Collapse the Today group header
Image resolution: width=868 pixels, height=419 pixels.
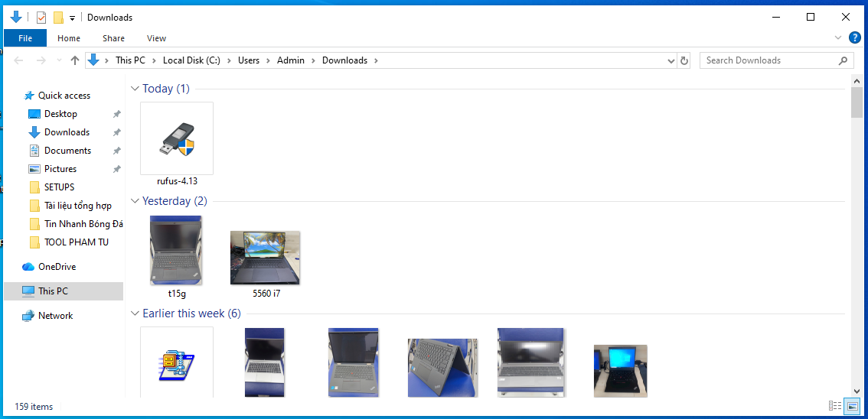pos(135,89)
